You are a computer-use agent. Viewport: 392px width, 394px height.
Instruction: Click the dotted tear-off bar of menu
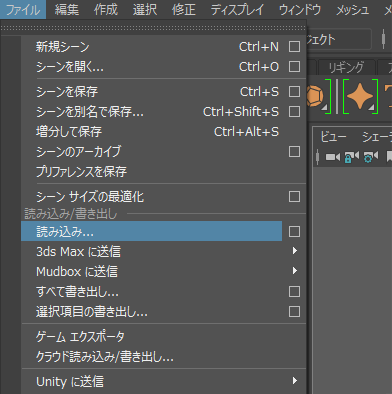pos(153,29)
